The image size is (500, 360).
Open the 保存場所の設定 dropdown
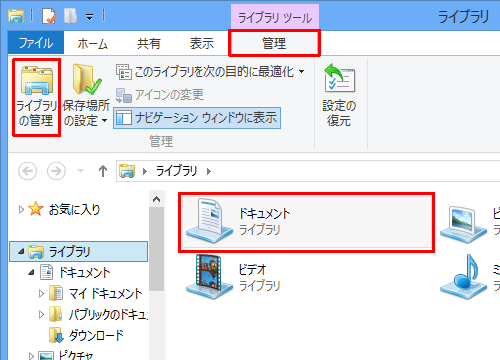click(86, 97)
